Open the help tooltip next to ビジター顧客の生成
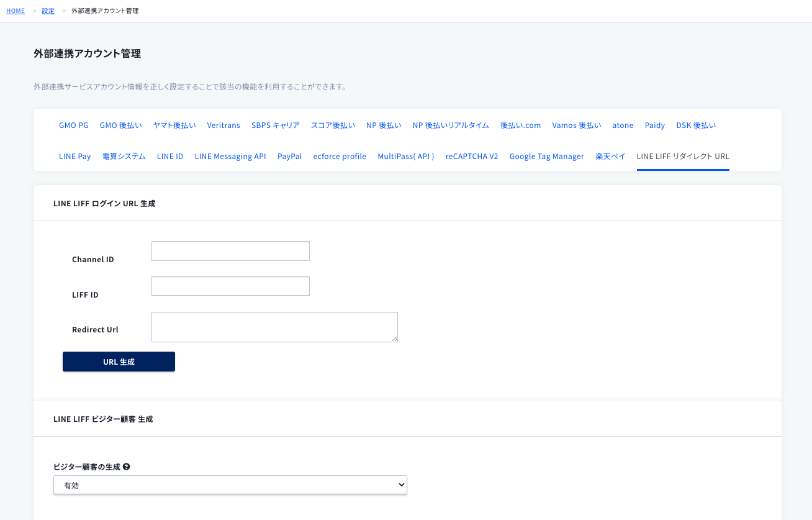This screenshot has width=812, height=520. coord(126,465)
